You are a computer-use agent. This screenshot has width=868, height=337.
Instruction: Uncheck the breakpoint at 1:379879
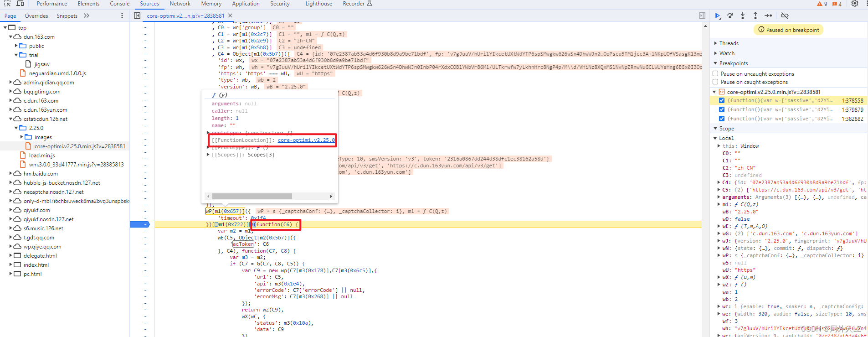722,109
